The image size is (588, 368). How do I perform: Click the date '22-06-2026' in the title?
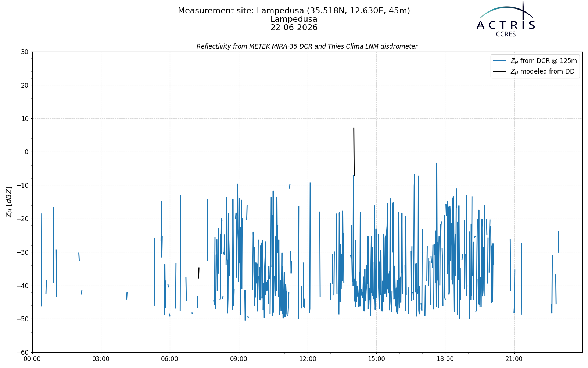pyautogui.click(x=294, y=28)
